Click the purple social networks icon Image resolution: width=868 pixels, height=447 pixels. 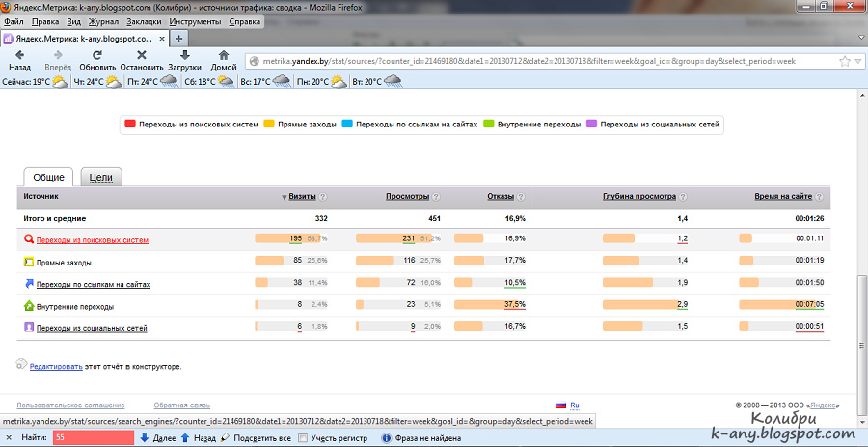pyautogui.click(x=29, y=327)
